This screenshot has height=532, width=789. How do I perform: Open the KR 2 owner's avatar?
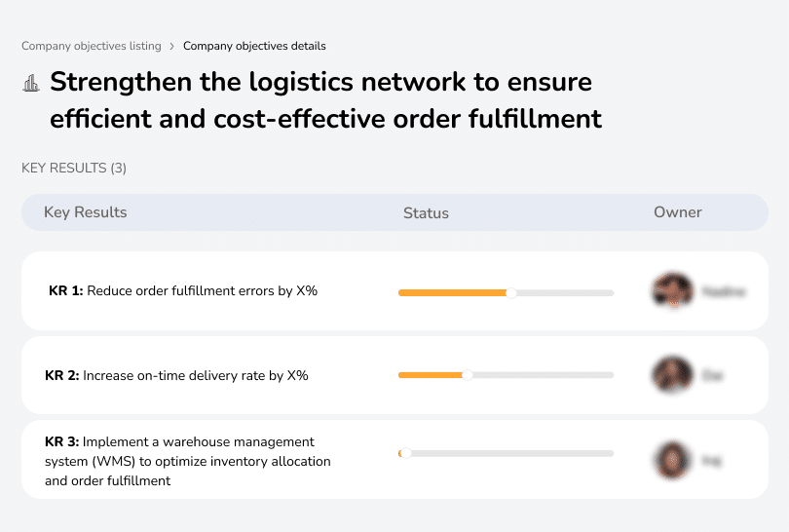click(x=672, y=374)
